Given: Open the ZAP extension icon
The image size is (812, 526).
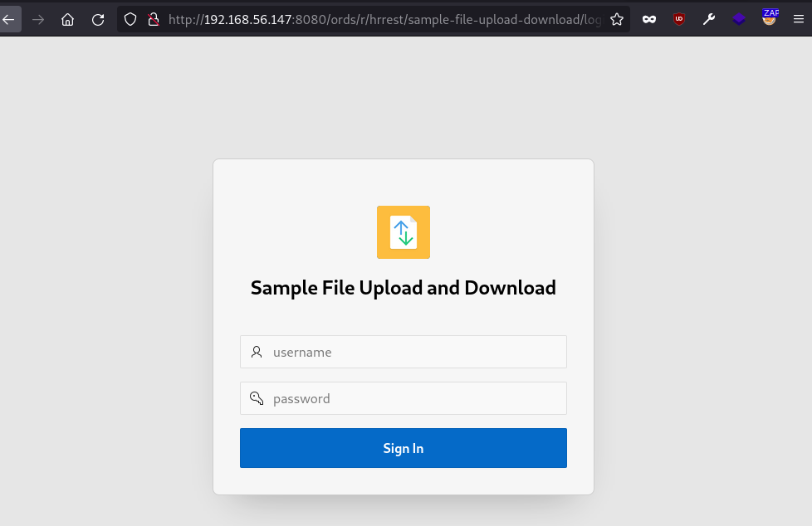Looking at the screenshot, I should click(x=770, y=18).
